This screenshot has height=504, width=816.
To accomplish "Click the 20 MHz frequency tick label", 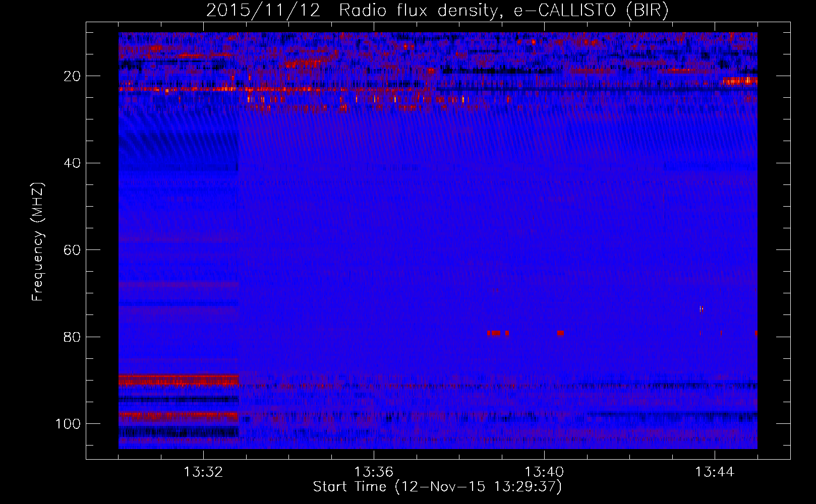I will [x=73, y=76].
